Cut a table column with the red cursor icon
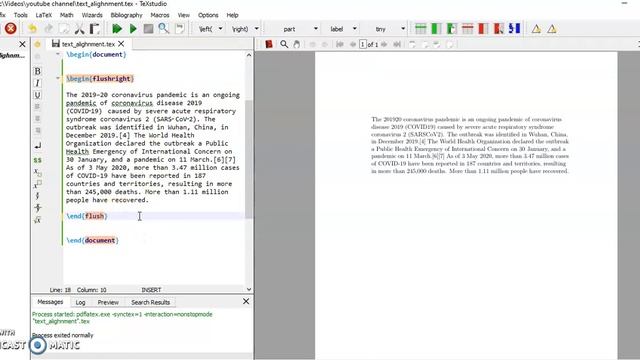 tap(498, 29)
